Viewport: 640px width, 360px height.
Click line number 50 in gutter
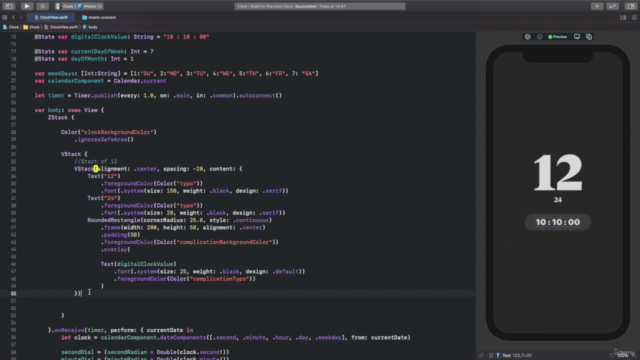point(13,293)
